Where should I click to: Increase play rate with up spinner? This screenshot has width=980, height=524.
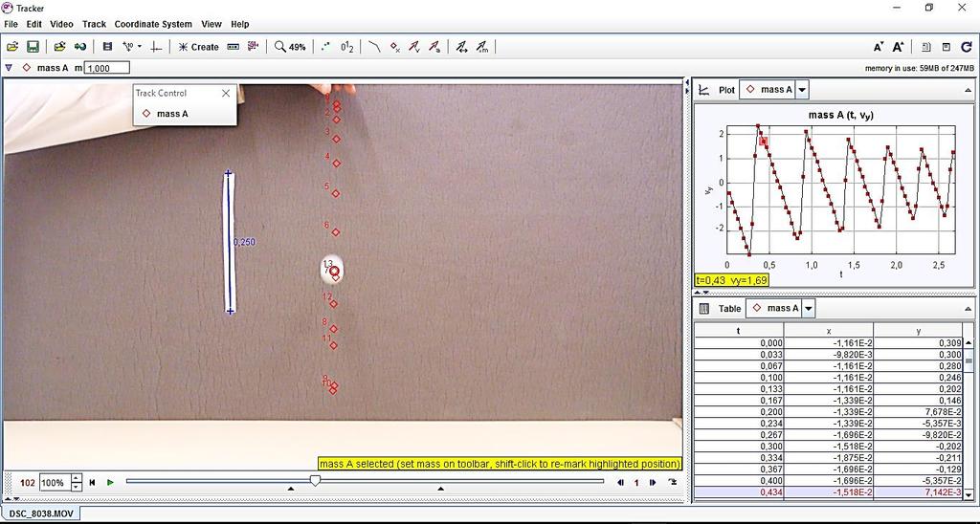click(77, 478)
